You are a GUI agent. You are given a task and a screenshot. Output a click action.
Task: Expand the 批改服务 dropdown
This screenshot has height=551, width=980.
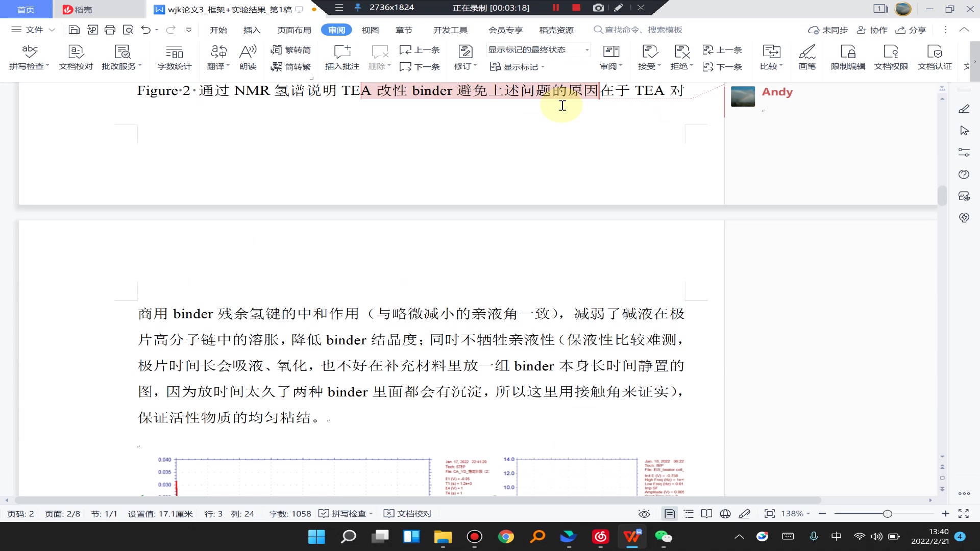point(121,66)
